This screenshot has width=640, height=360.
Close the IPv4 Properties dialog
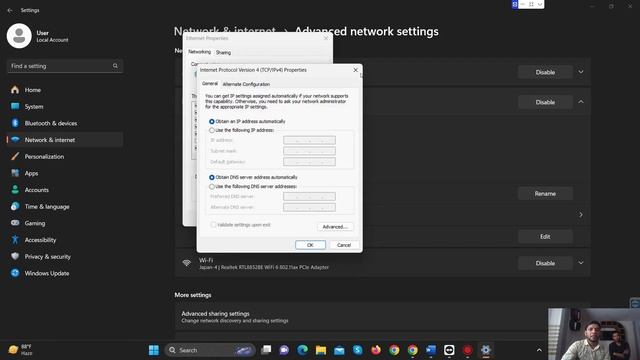click(x=356, y=70)
